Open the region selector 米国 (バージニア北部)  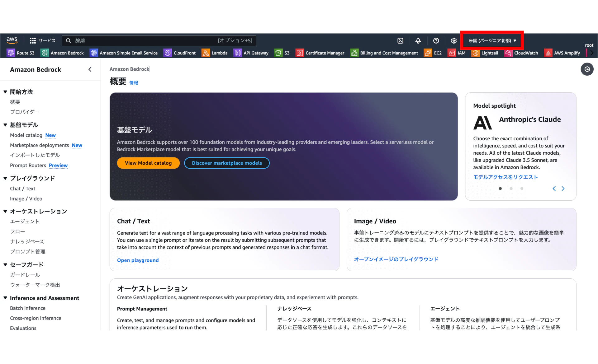point(492,40)
